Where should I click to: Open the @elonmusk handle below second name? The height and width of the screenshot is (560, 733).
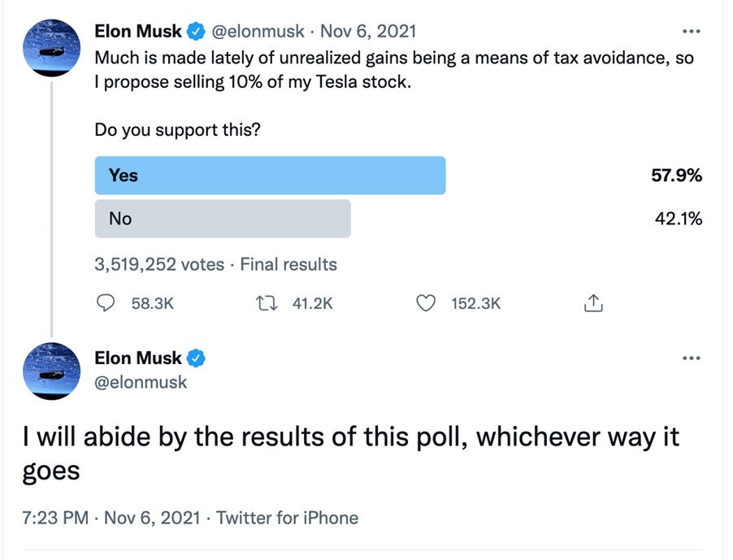tap(141, 382)
